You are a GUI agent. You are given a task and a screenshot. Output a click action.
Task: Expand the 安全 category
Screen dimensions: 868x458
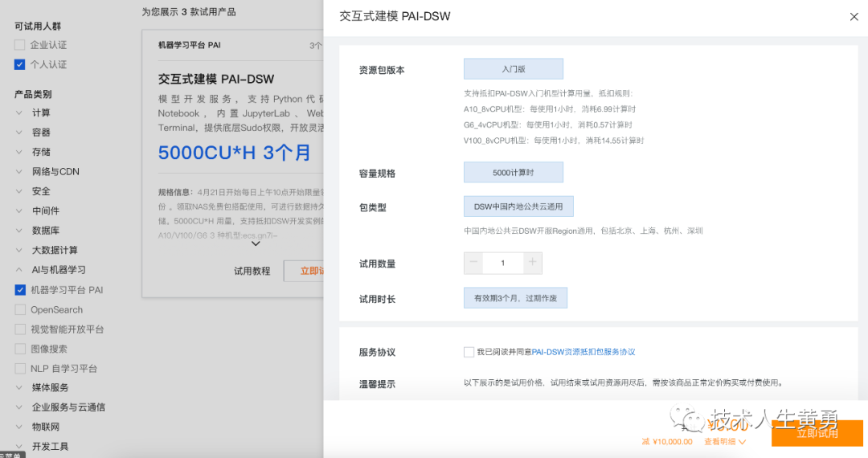pyautogui.click(x=18, y=191)
